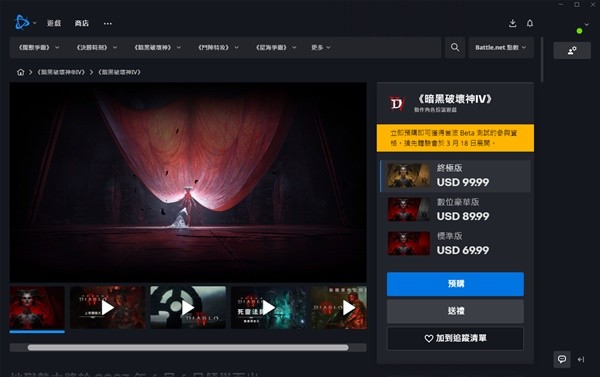Select the 數位豪華版 USD 89.99 edition
600x377 pixels.
coord(455,209)
